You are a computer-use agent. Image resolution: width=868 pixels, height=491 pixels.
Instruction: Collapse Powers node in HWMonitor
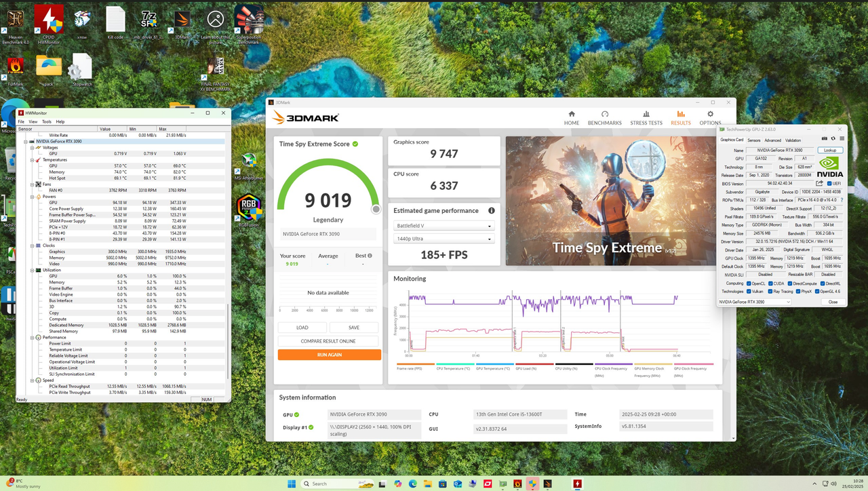[32, 196]
